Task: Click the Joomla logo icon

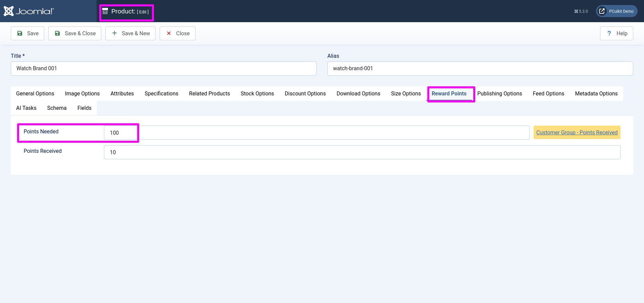Action: tap(9, 11)
